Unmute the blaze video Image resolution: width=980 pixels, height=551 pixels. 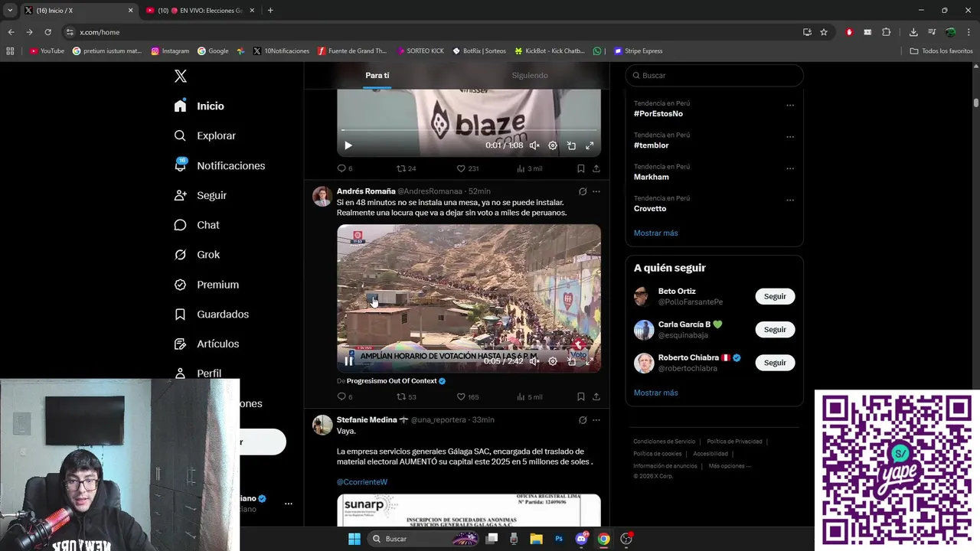534,145
